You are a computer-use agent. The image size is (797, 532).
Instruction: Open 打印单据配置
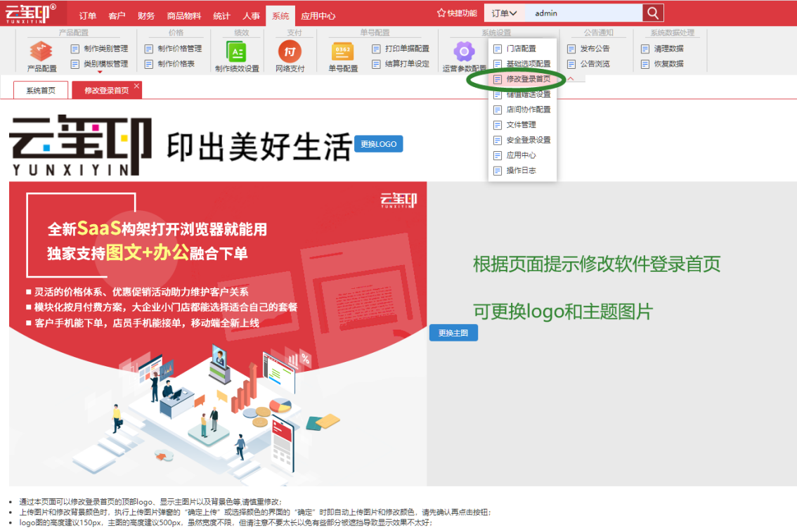(x=401, y=48)
